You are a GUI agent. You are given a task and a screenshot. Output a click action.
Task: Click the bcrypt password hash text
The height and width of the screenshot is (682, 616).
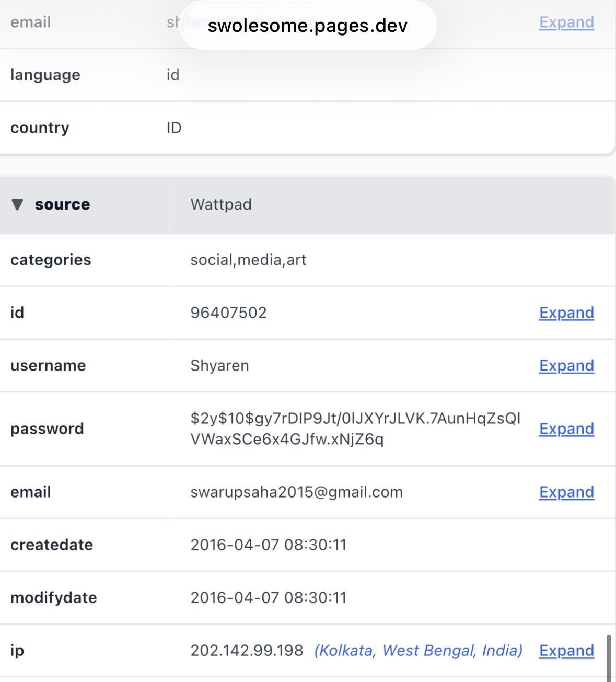coord(355,429)
